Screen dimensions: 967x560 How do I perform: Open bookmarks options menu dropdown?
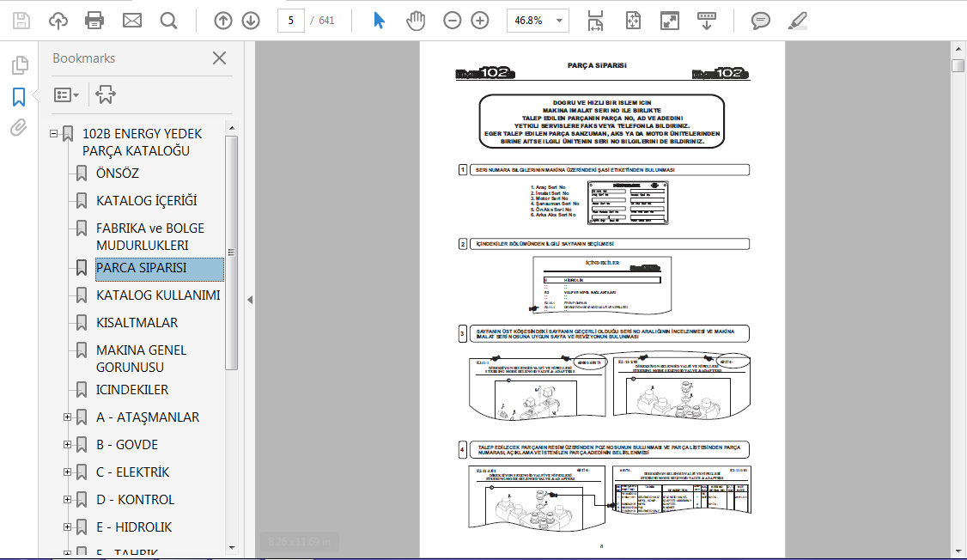[x=67, y=95]
